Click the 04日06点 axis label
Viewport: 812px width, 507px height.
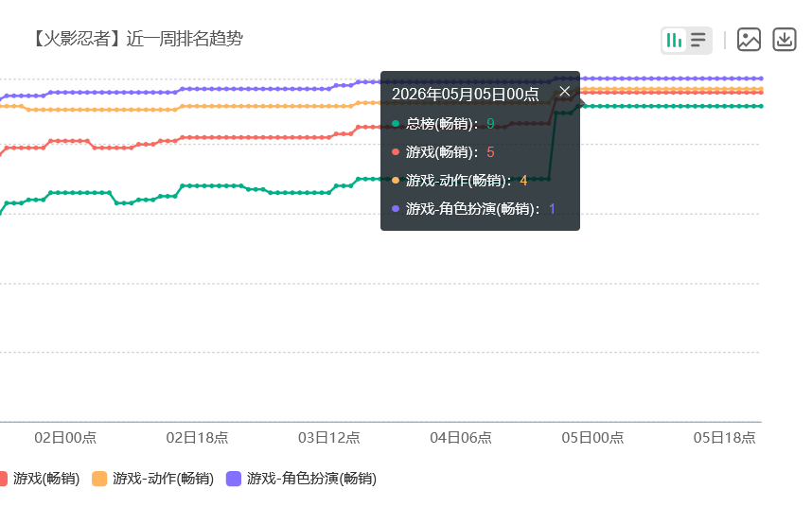tap(461, 438)
